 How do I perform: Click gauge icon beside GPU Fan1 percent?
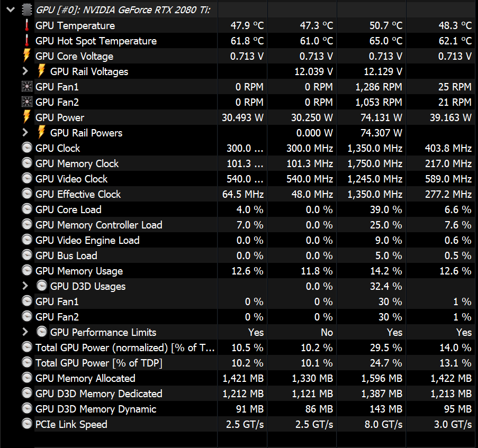click(x=27, y=301)
